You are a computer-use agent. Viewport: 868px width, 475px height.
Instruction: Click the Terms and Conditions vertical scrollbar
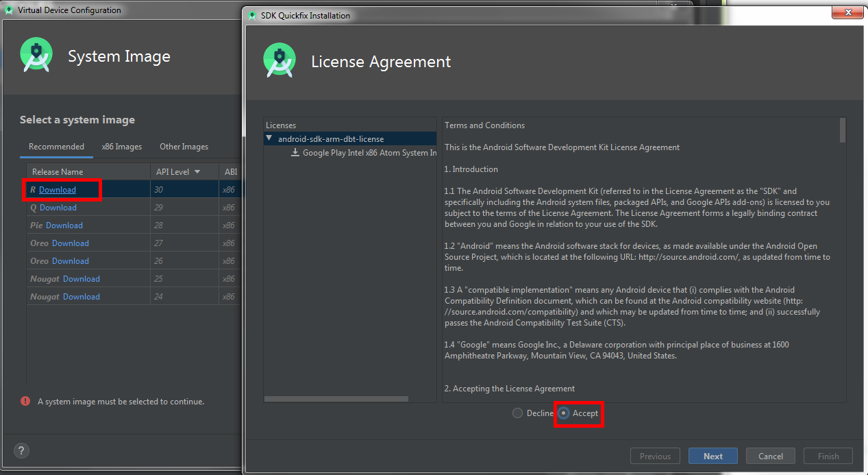click(842, 130)
